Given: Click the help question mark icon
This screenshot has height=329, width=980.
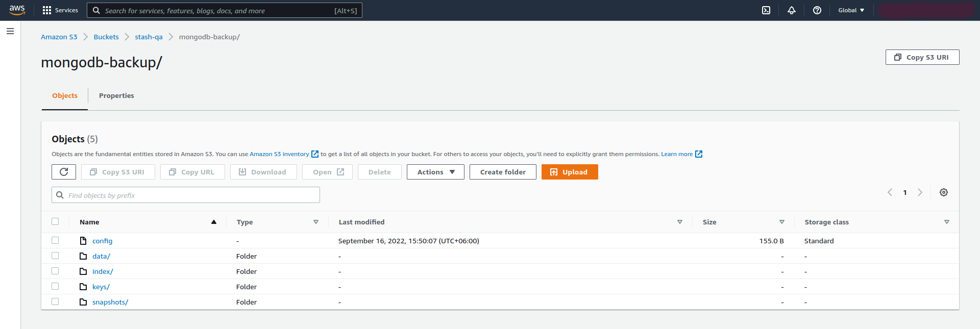Looking at the screenshot, I should pyautogui.click(x=817, y=10).
